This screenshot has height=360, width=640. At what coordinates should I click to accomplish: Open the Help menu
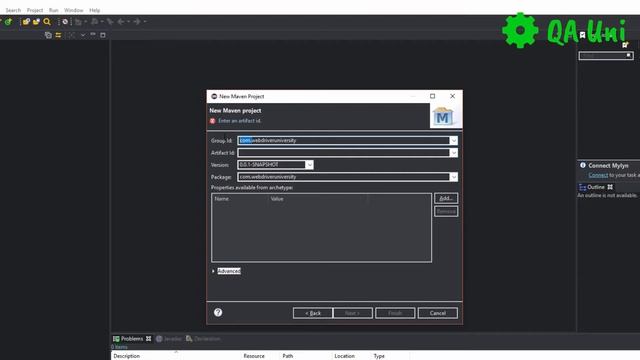[95, 10]
